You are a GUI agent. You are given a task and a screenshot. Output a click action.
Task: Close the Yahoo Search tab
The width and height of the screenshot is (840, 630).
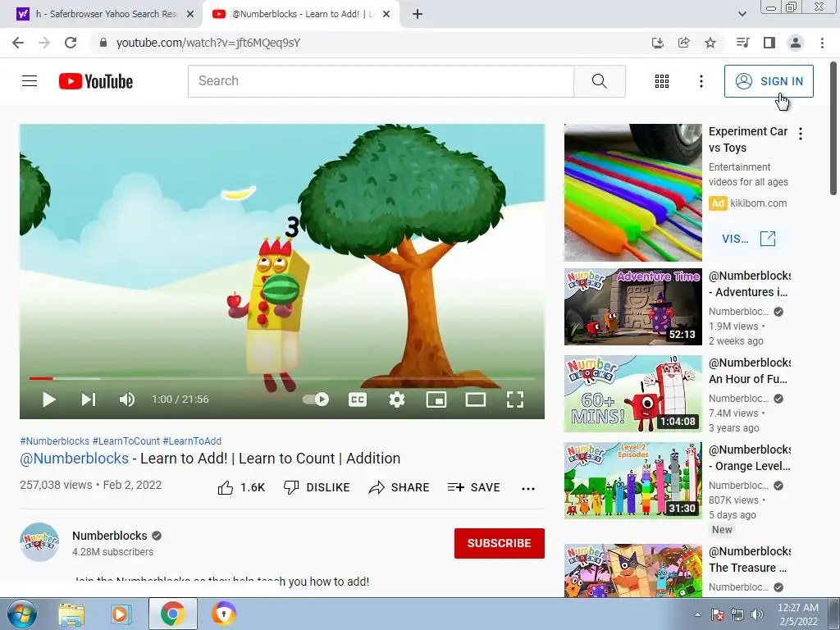click(x=190, y=15)
